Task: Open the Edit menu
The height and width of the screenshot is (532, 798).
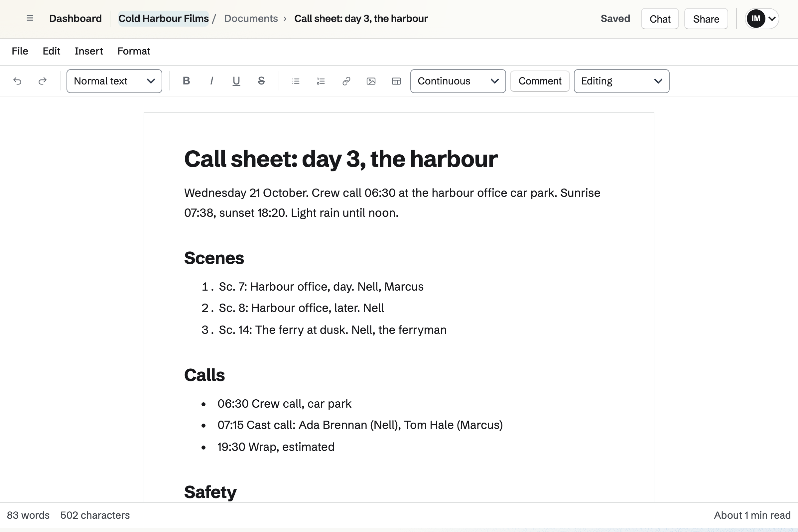Action: click(x=52, y=51)
